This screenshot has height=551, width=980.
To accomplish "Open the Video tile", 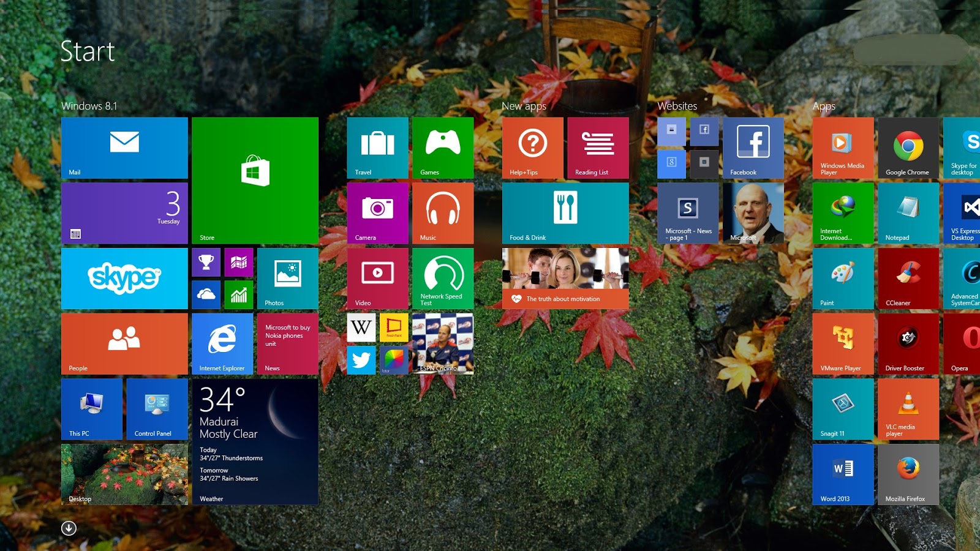I will 378,279.
